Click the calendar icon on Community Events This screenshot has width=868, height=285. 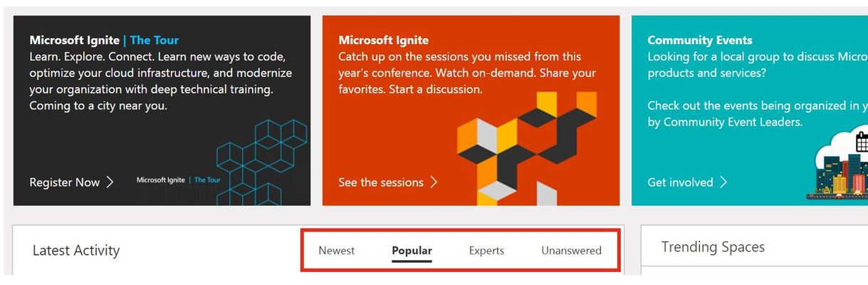(862, 142)
